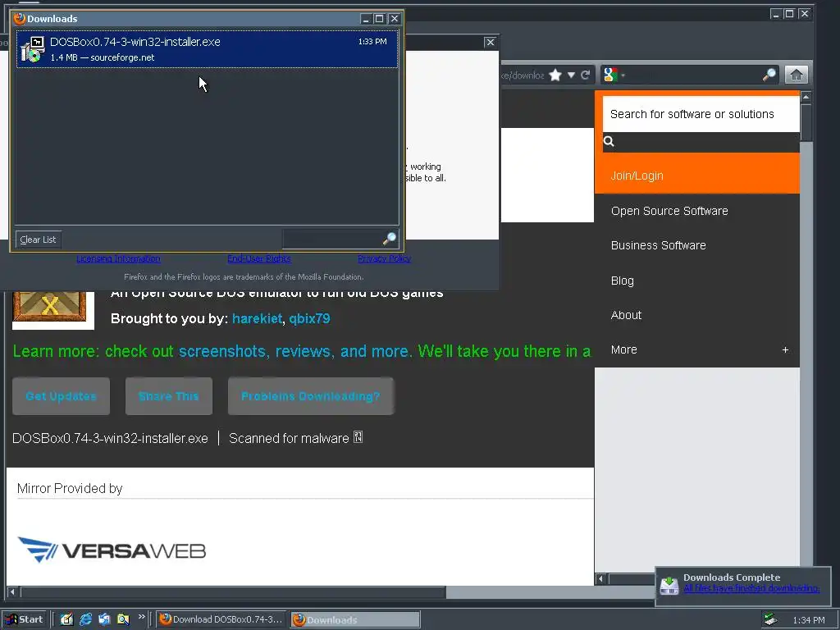This screenshot has height=630, width=840.
Task: Launch Outlook Express from quick launch
Action: point(104,619)
